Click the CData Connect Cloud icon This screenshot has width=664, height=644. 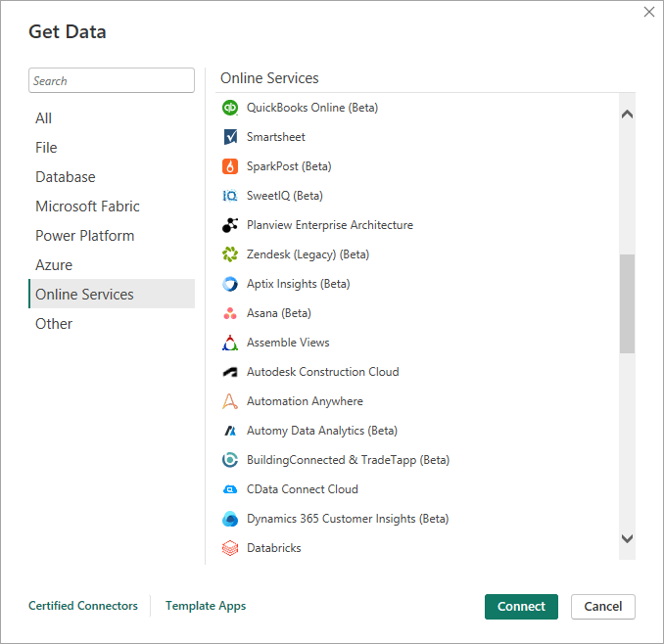click(230, 489)
